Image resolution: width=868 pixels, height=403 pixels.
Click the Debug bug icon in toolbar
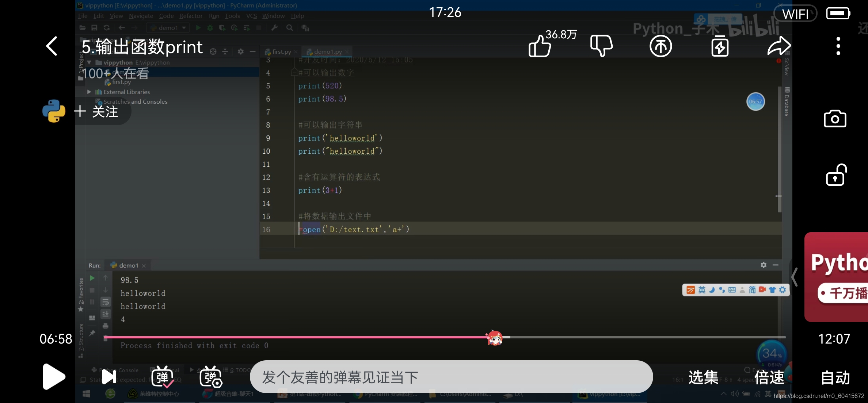(x=210, y=28)
